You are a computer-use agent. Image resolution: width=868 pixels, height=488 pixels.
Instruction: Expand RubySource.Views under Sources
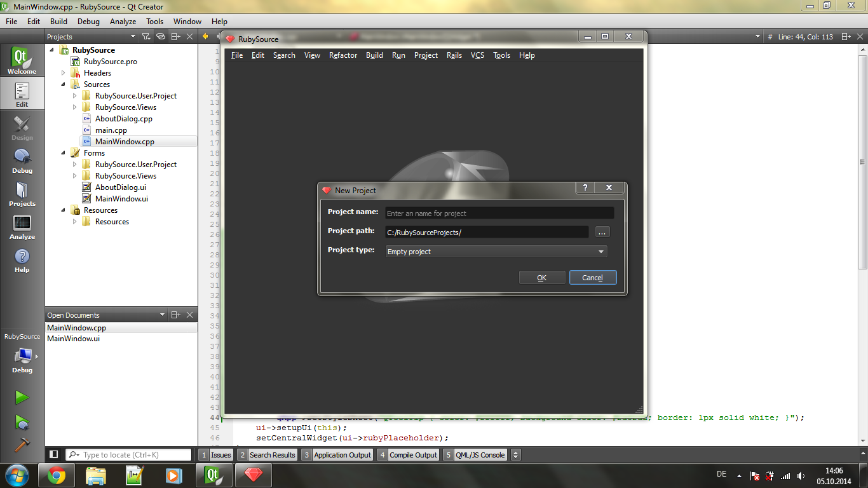pyautogui.click(x=74, y=107)
